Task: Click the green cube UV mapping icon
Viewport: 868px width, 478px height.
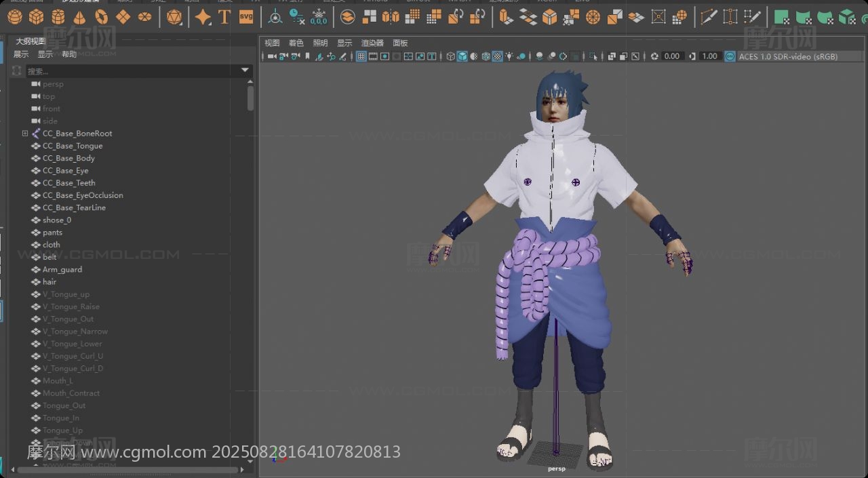Action: click(847, 17)
